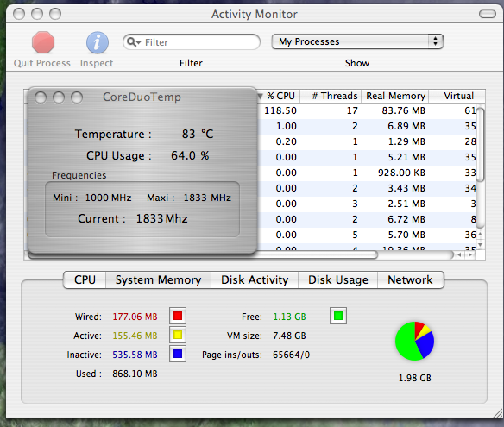
Task: Zoom the CoreDuoTemp window
Action: point(77,97)
